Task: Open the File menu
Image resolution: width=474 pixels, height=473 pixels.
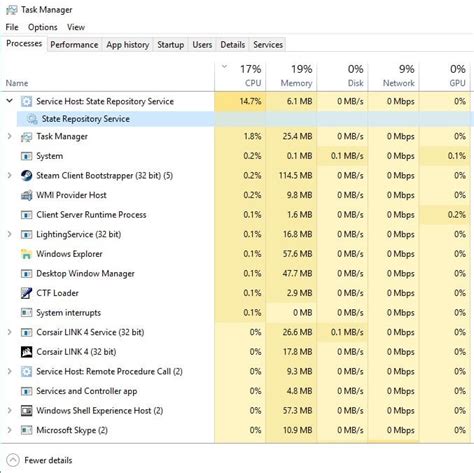Action: tap(12, 27)
